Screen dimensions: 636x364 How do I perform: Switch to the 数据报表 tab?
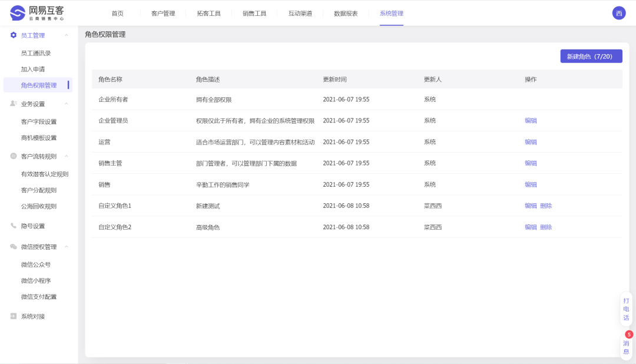tap(344, 12)
